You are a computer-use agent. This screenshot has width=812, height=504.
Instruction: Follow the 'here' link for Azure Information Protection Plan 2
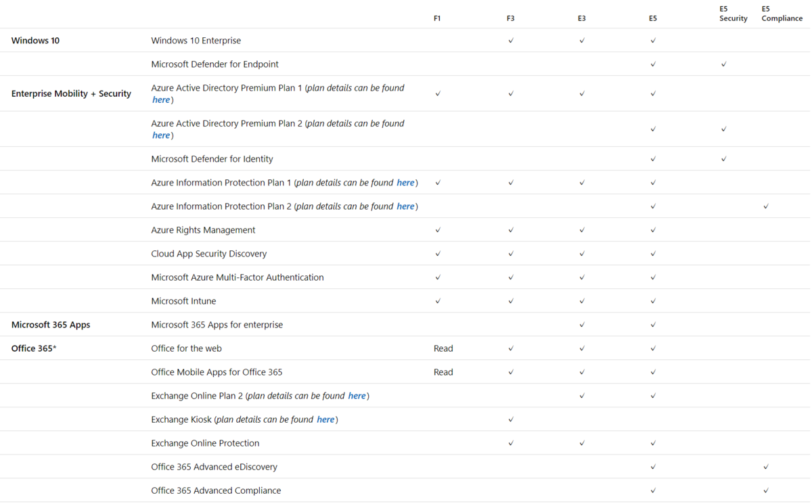tap(405, 206)
